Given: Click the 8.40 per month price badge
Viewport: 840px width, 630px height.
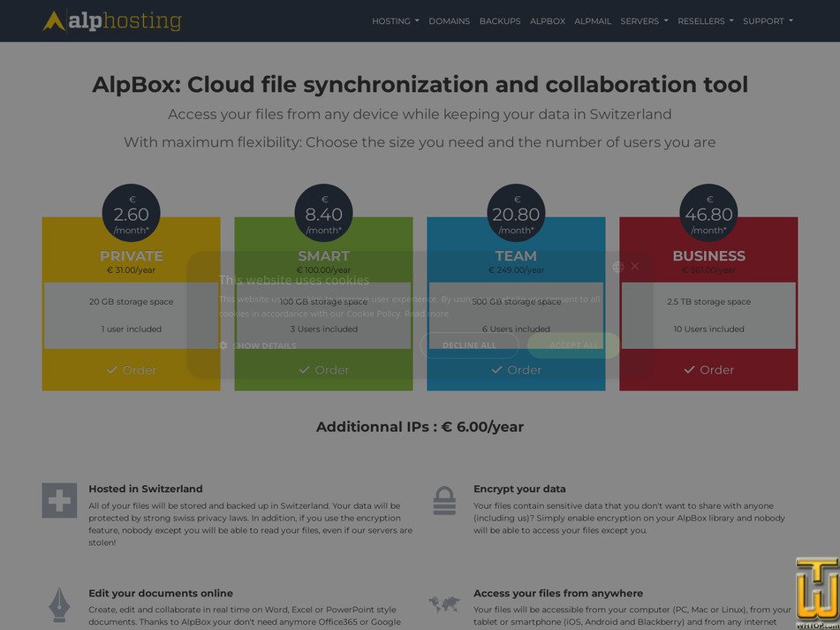Looking at the screenshot, I should [x=323, y=213].
